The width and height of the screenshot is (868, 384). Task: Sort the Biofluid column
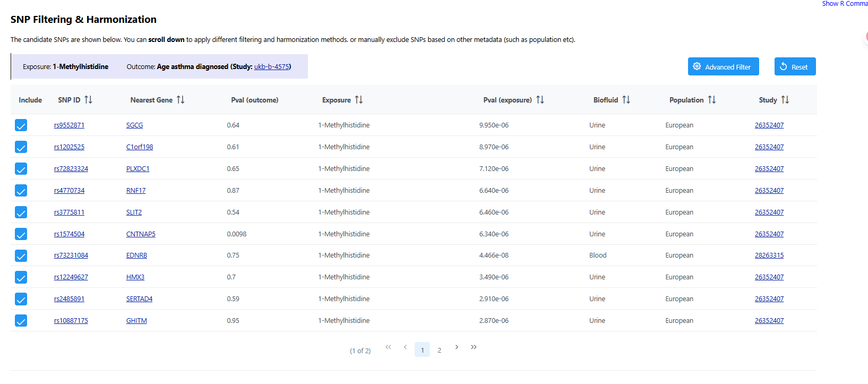626,100
